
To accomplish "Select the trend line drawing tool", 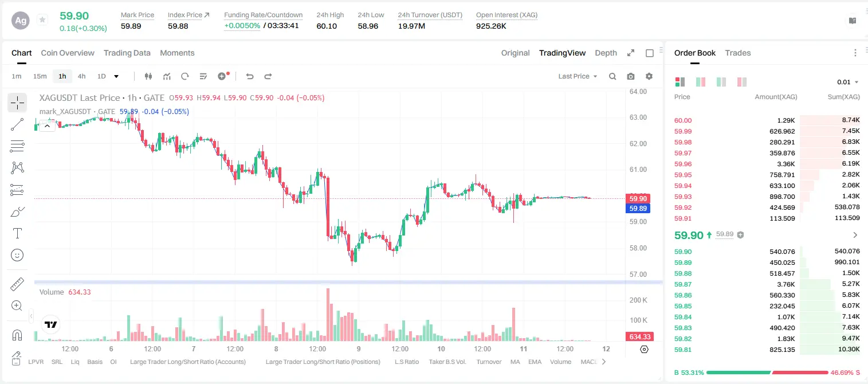I will (17, 124).
